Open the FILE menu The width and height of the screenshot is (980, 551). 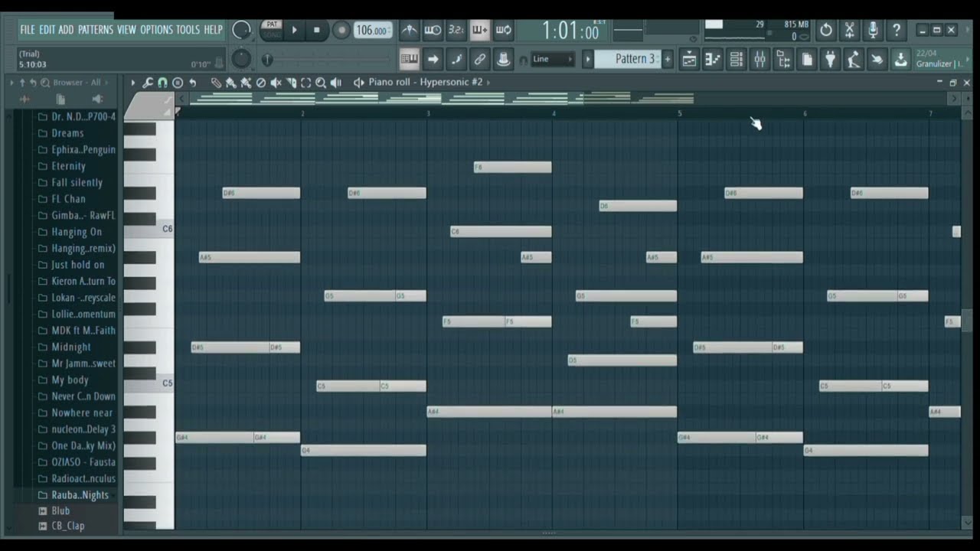[x=28, y=30]
